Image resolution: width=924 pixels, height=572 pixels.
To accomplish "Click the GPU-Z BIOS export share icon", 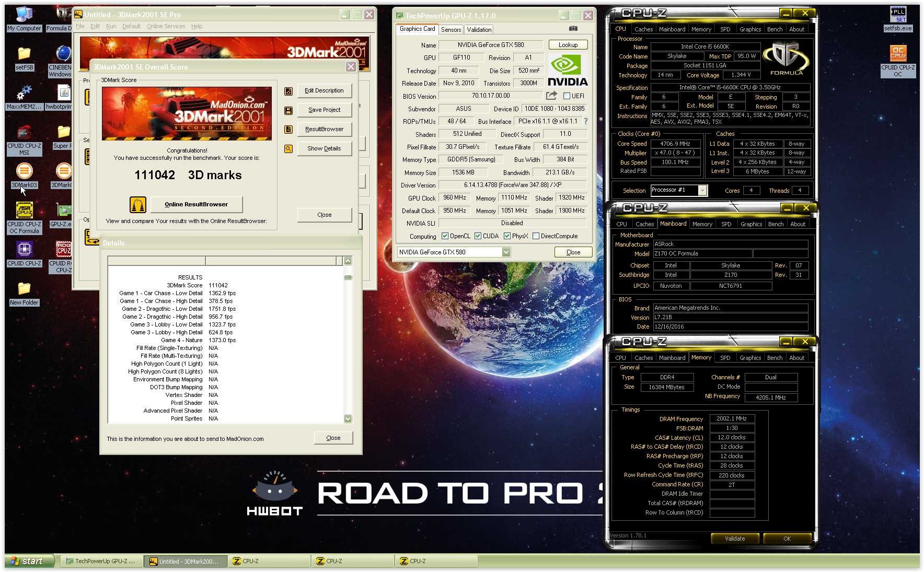I will click(551, 96).
